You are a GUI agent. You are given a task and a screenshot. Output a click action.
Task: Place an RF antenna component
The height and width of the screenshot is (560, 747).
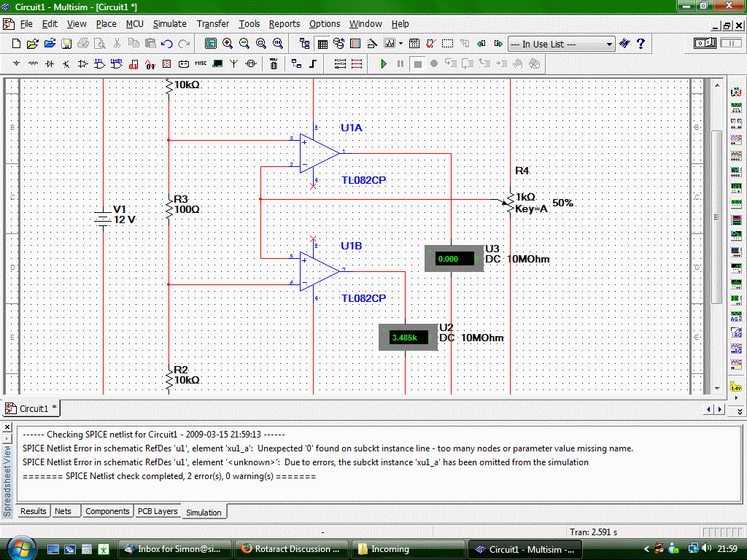[234, 63]
